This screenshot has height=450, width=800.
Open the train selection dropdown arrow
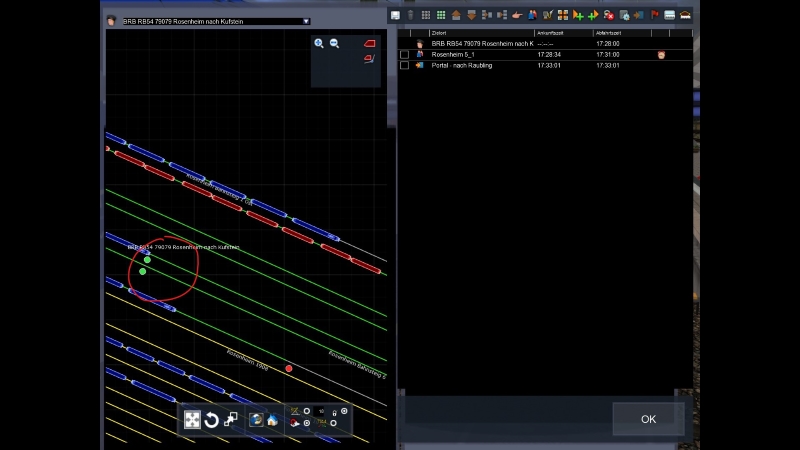pyautogui.click(x=306, y=21)
